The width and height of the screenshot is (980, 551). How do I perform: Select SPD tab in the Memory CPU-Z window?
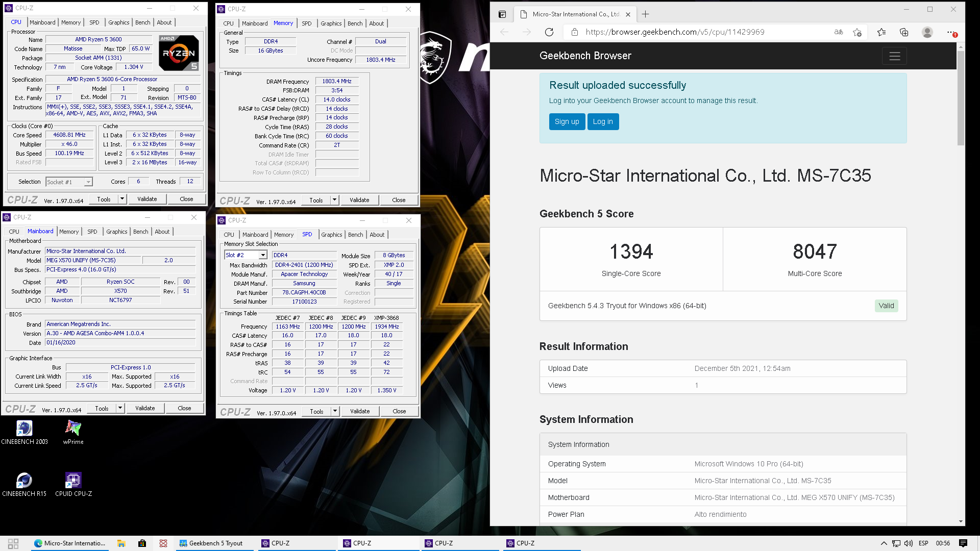click(x=307, y=23)
